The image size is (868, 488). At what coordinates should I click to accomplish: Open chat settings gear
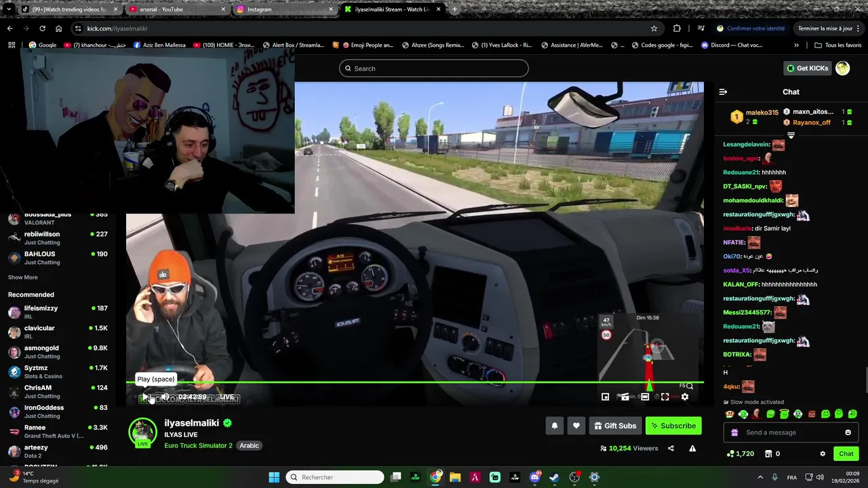[x=823, y=453]
